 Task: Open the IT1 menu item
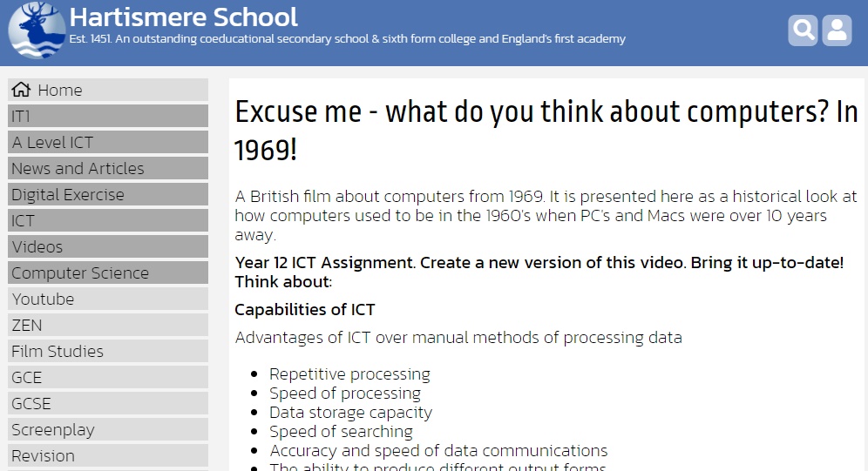(x=108, y=116)
